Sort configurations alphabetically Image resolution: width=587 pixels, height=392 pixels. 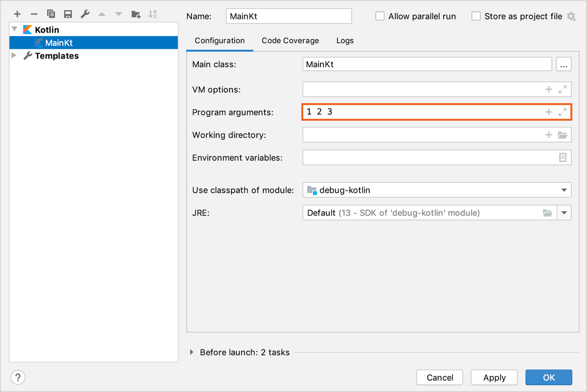tap(152, 14)
